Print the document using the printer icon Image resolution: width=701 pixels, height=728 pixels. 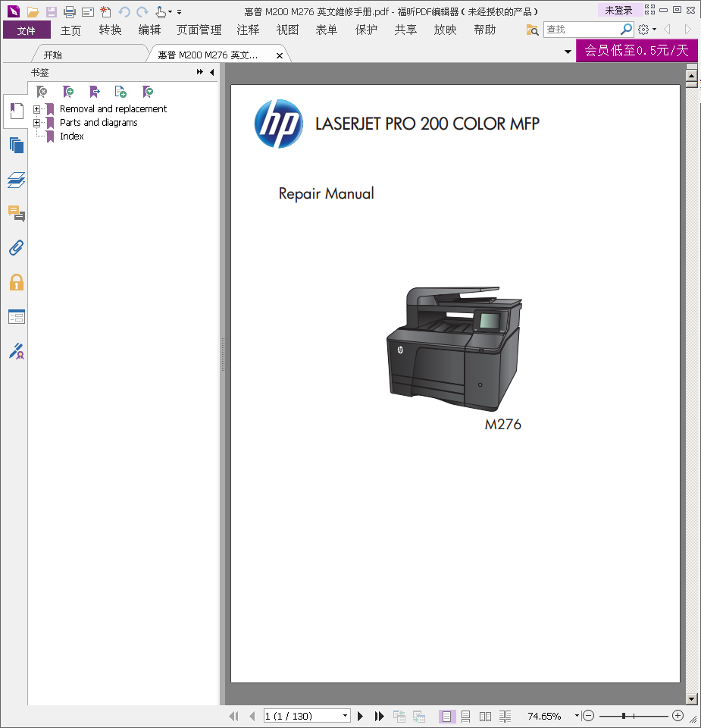coord(70,11)
